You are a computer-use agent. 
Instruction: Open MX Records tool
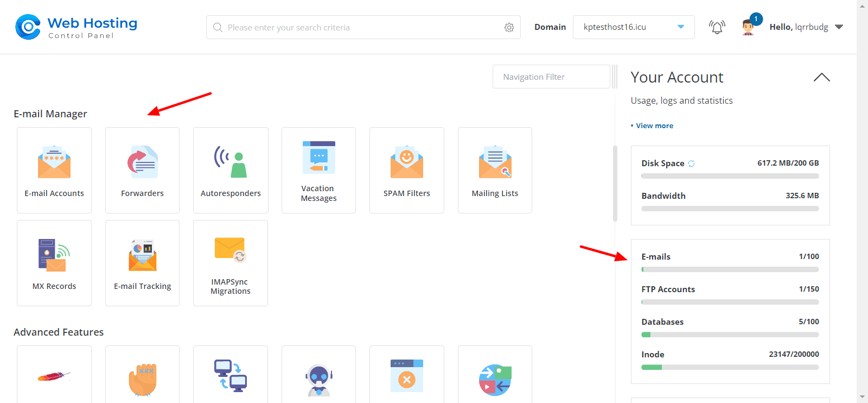(x=54, y=263)
